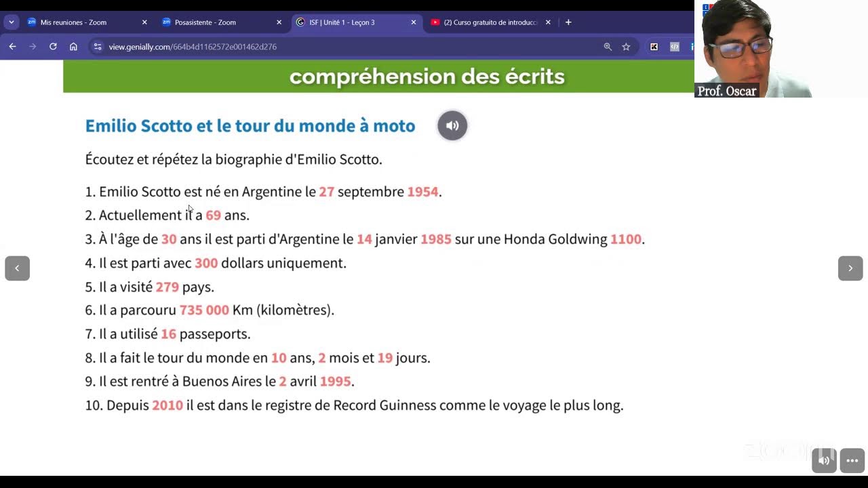Viewport: 868px width, 488px height.
Task: Bookmark this page with the star
Action: click(x=626, y=47)
